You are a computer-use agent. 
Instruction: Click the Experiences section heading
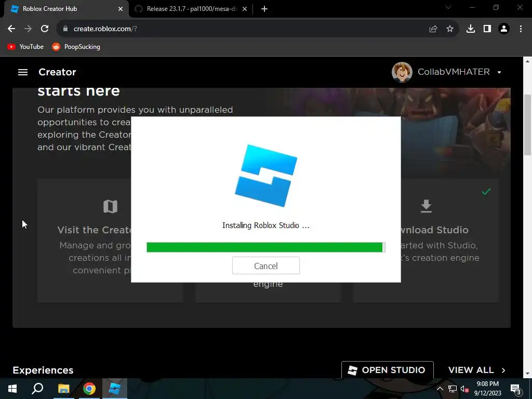[x=43, y=370]
